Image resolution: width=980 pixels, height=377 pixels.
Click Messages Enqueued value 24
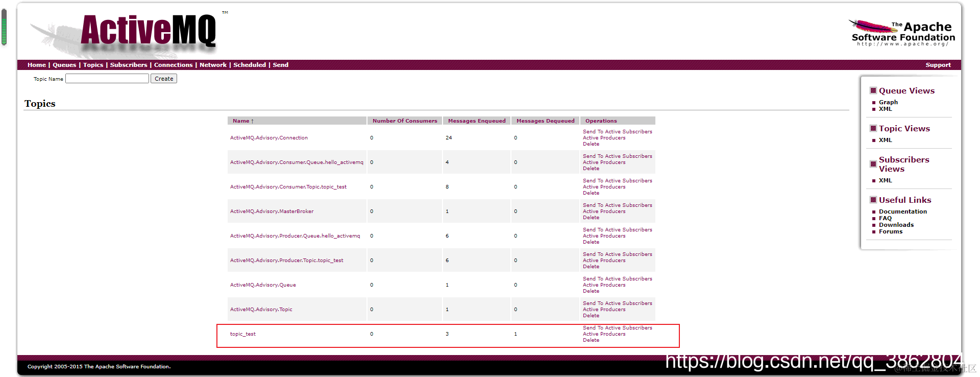tap(449, 138)
